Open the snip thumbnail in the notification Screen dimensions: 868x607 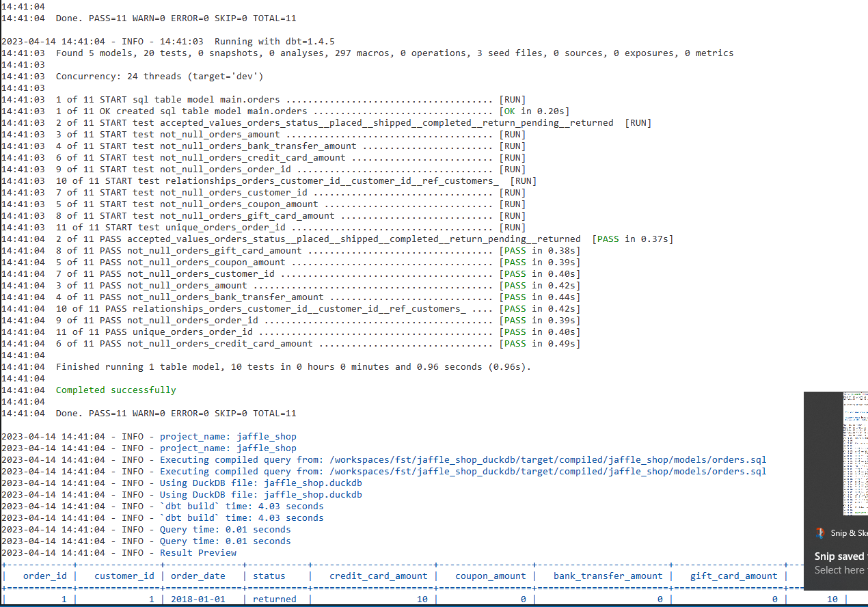(856, 454)
